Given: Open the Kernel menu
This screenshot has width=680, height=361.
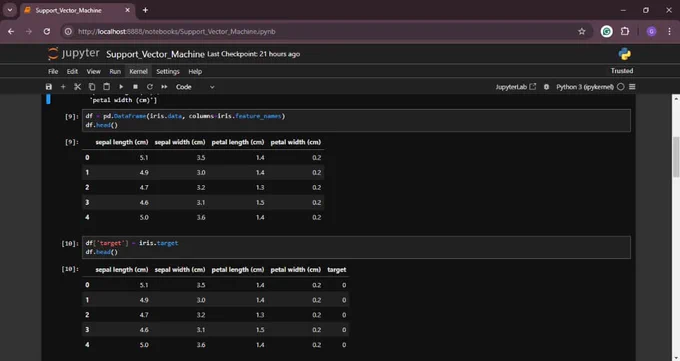Looking at the screenshot, I should 138,72.
